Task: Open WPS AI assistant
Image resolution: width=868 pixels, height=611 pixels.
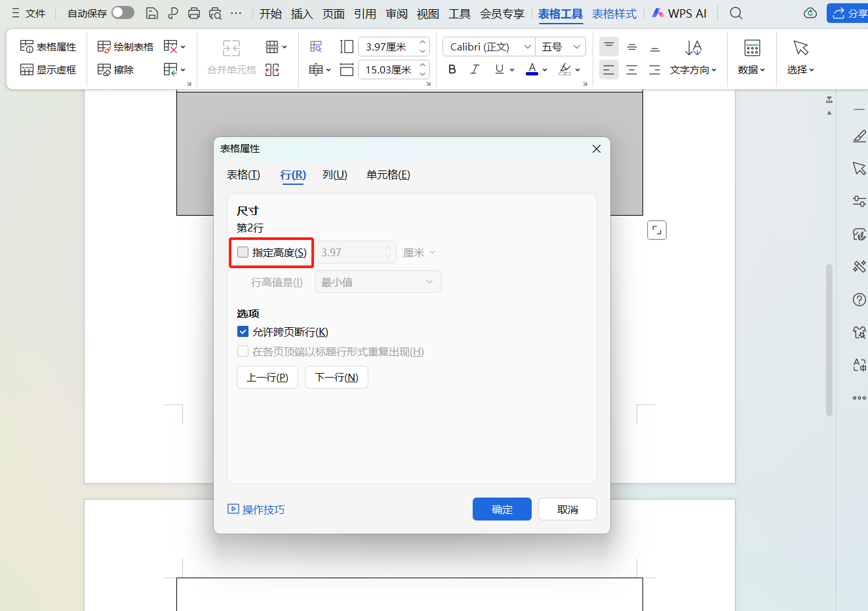Action: [679, 13]
